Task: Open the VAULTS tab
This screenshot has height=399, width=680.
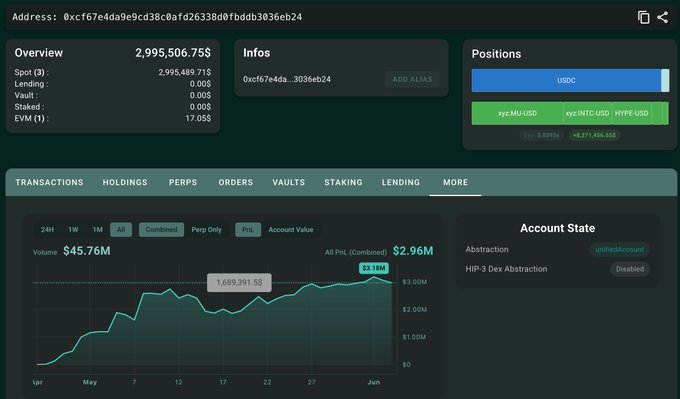Action: click(x=288, y=182)
